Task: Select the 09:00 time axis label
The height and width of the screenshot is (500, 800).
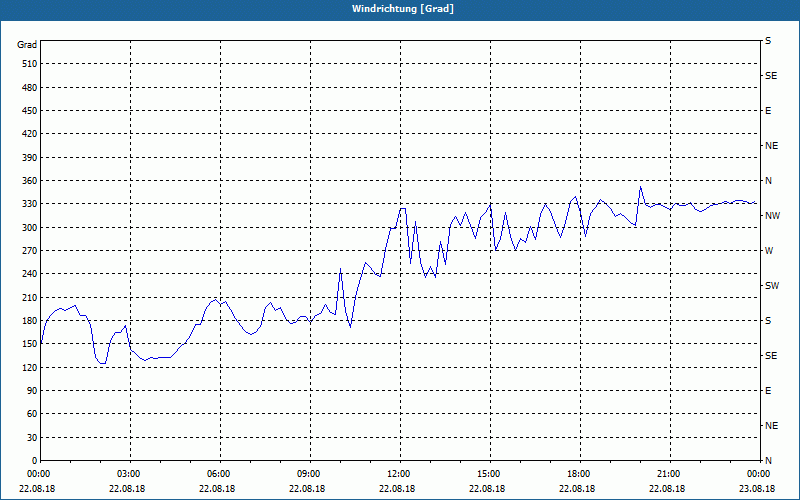Action: (x=310, y=474)
